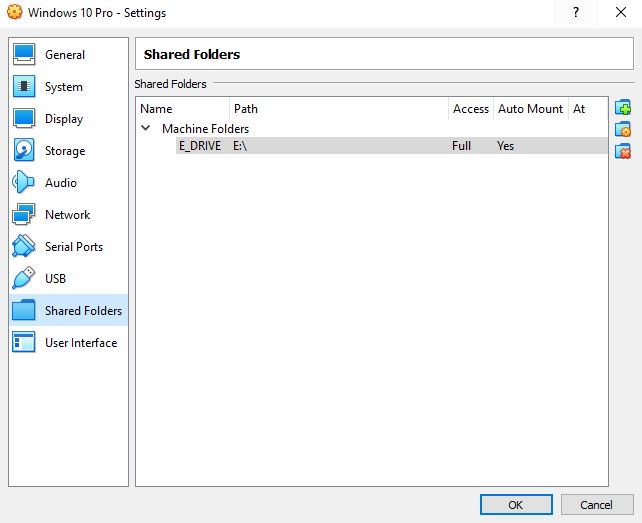Viewport: 642px width, 523px height.
Task: Click the VirtualBox gear icon in title bar
Action: pos(14,12)
